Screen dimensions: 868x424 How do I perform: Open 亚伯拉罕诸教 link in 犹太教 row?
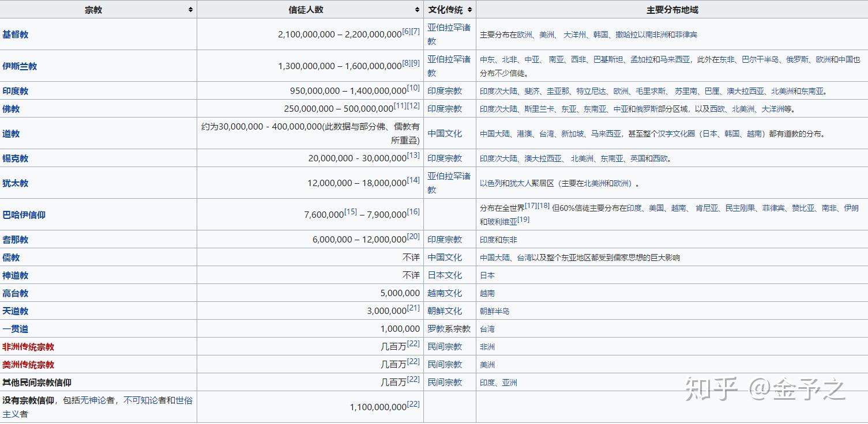[449, 183]
